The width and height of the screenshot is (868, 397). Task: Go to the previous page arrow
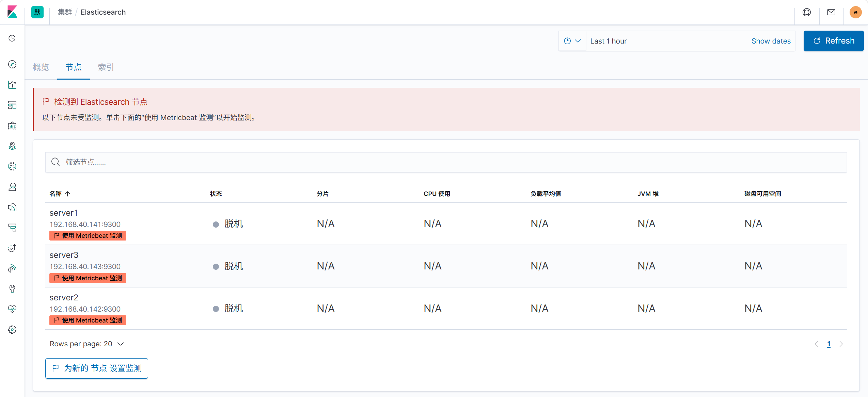[817, 344]
